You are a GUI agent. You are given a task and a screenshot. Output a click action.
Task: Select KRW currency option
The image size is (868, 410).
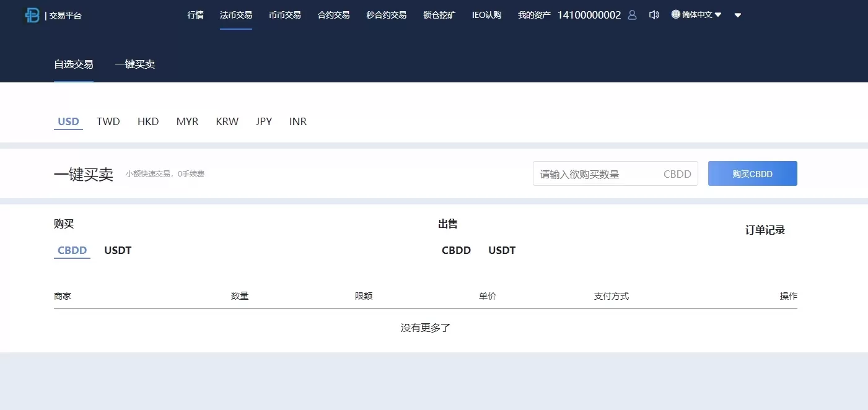(227, 121)
